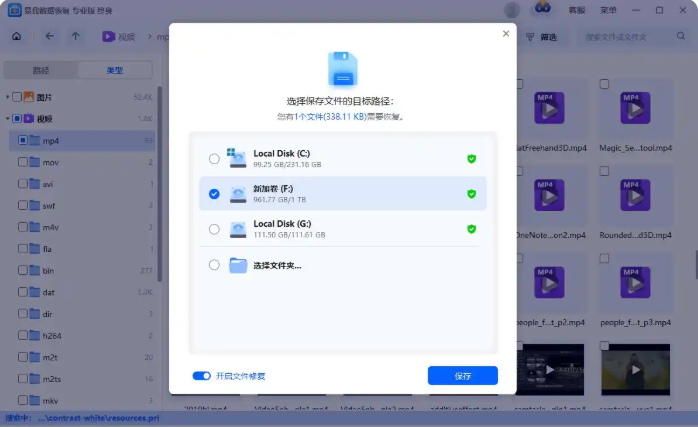Check the 图片 category checkbox

(x=17, y=97)
